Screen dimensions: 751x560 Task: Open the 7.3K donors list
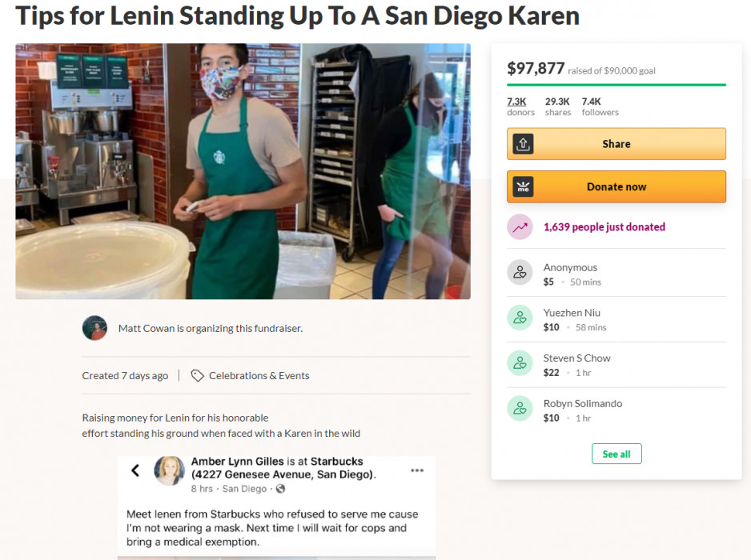[x=520, y=106]
